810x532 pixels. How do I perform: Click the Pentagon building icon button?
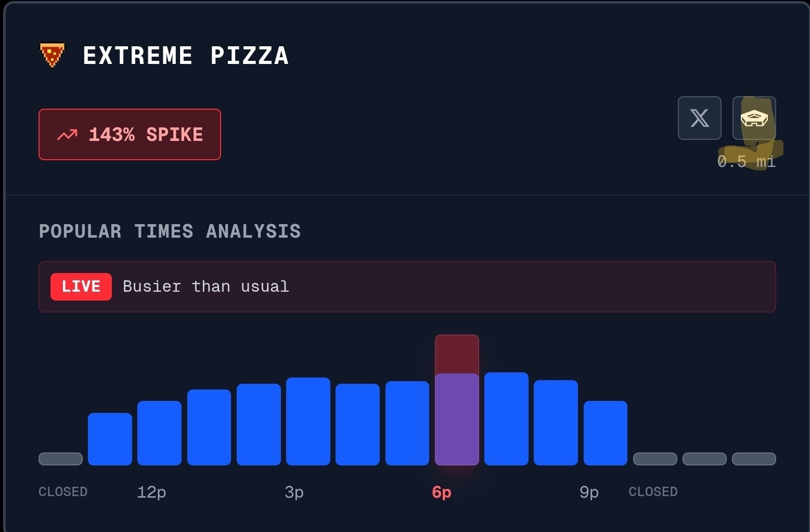(x=754, y=118)
